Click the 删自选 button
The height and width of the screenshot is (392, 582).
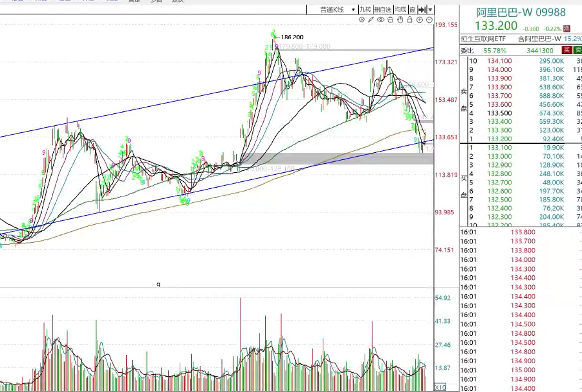(x=383, y=10)
